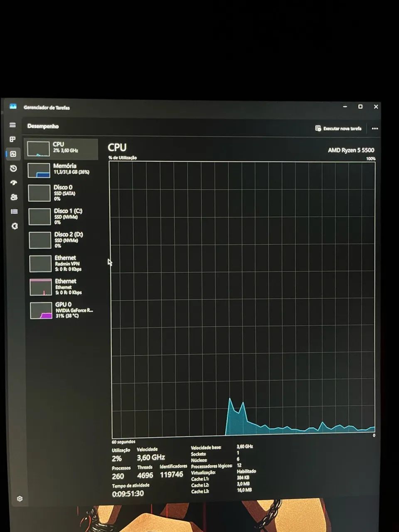Click the Virtualização Habilitado value
This screenshot has width=399, height=532.
pos(246,471)
